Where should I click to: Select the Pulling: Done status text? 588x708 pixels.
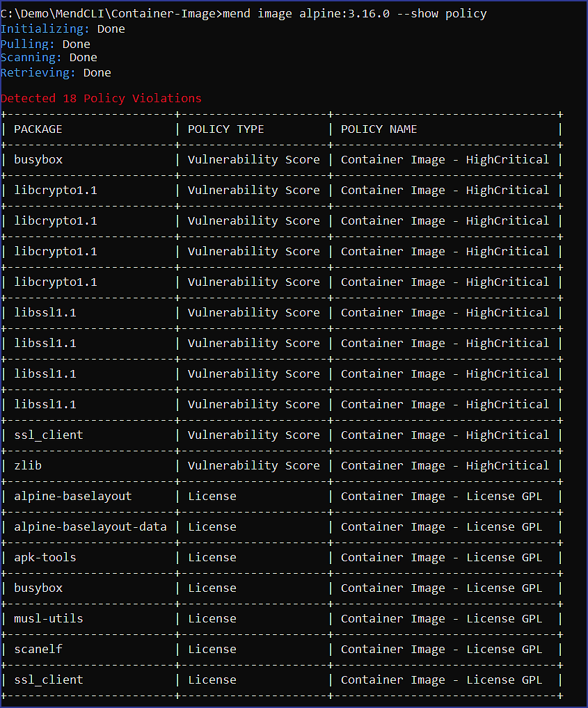point(45,43)
